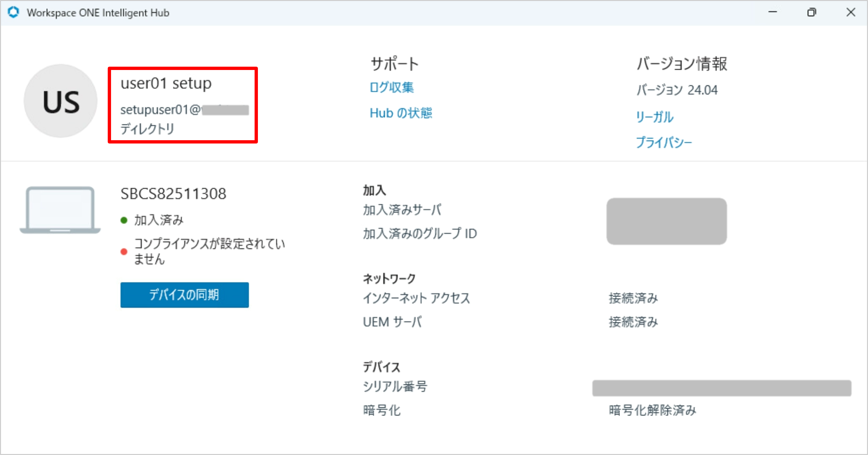Image resolution: width=868 pixels, height=455 pixels.
Task: Click the 暗号化解除済み value
Action: (x=652, y=410)
